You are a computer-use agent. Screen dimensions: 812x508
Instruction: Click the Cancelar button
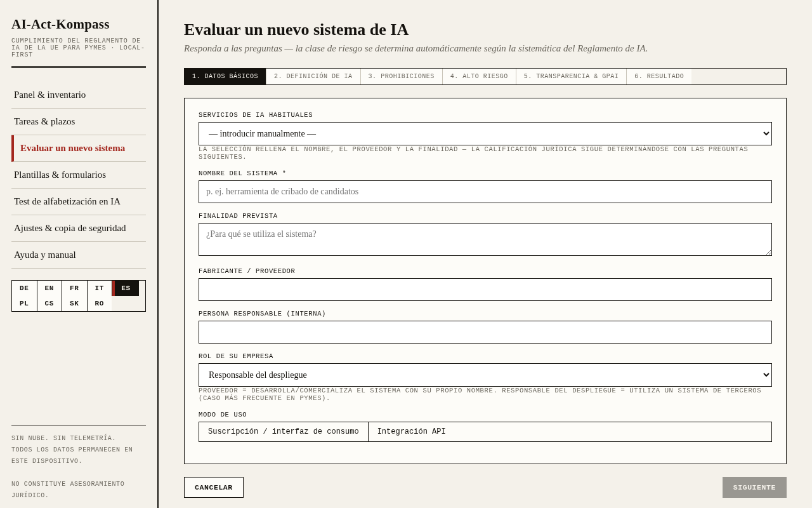[214, 488]
